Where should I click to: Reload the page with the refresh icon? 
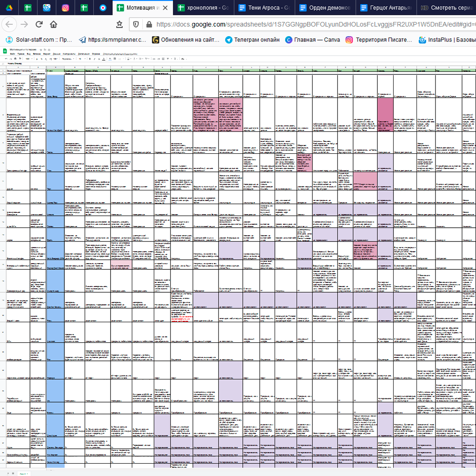pos(39,25)
